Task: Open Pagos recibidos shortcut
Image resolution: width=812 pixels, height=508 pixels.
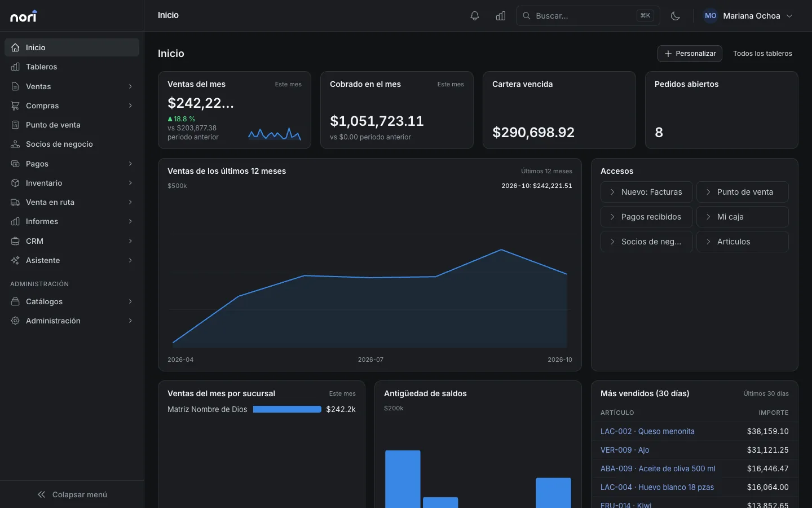Action: click(x=647, y=217)
